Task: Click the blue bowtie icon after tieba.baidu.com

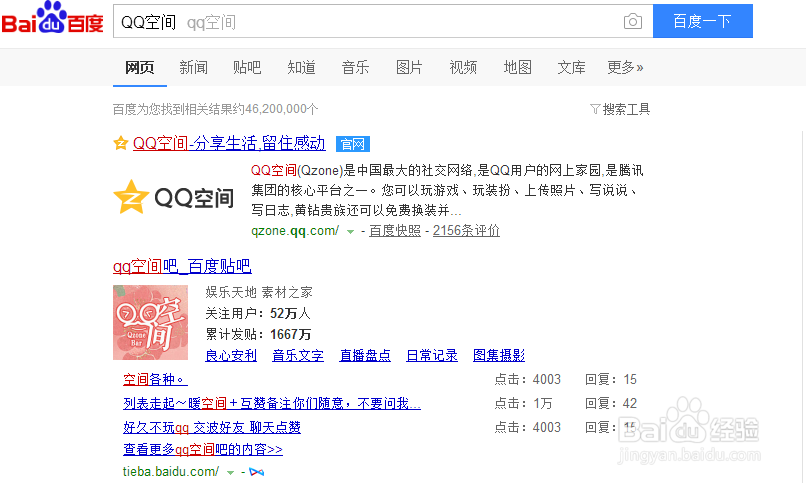Action: click(257, 472)
